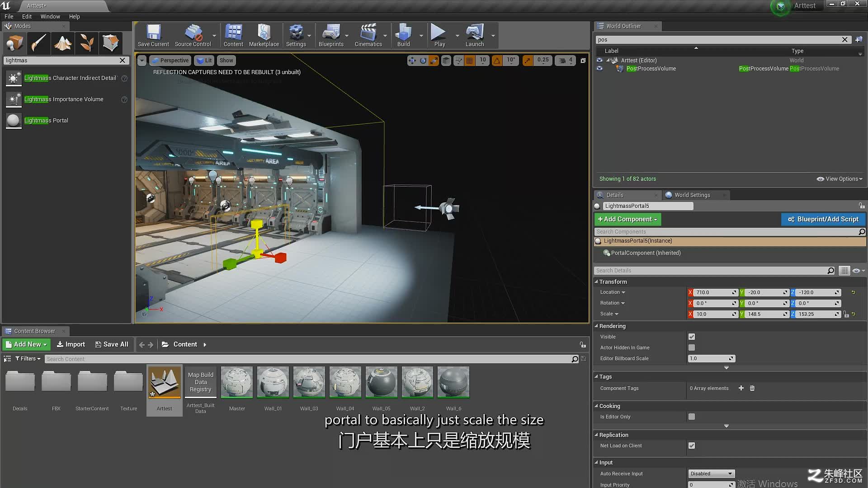Click the Blueprint/Add Script button

point(823,220)
